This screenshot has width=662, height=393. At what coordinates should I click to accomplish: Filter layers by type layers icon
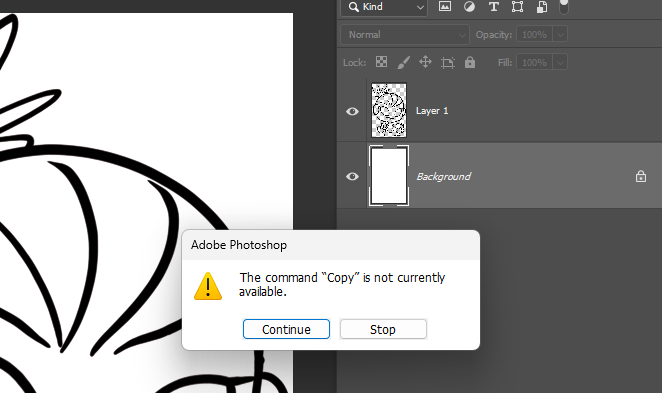click(493, 7)
